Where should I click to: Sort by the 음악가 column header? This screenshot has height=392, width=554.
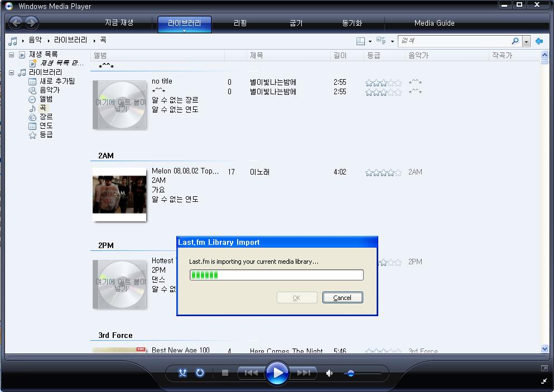coord(447,55)
